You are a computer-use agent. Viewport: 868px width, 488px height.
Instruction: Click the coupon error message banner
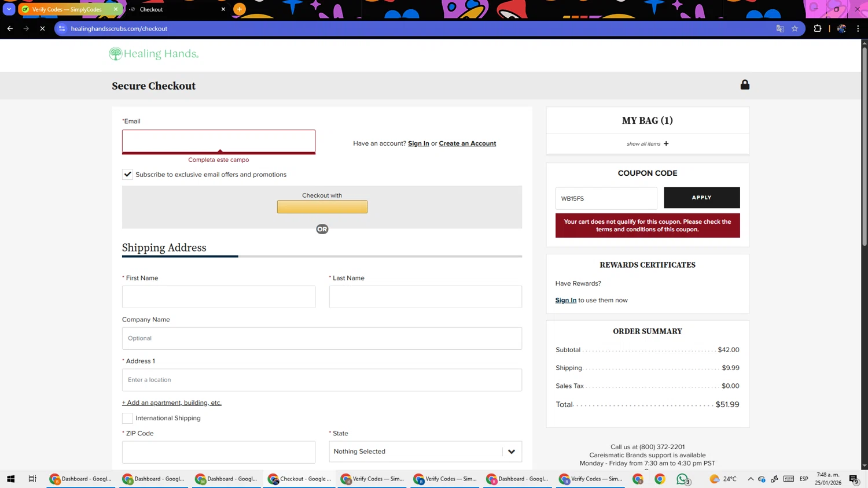click(x=648, y=225)
